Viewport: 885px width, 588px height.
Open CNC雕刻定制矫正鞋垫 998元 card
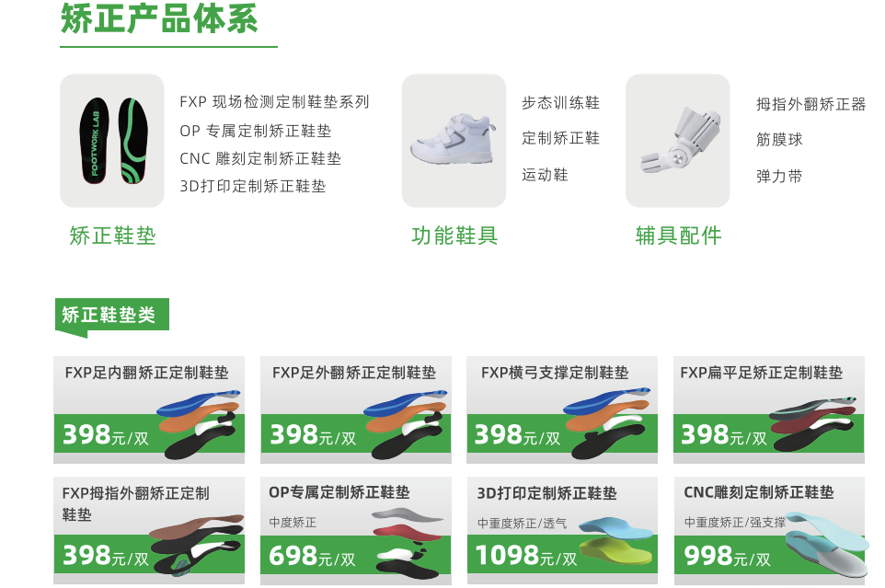point(769,530)
